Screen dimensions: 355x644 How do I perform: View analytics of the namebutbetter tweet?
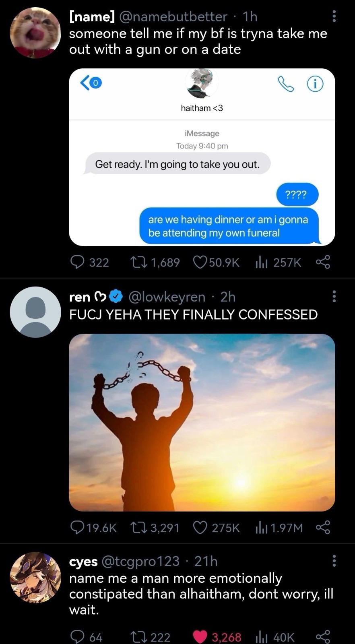point(262,262)
